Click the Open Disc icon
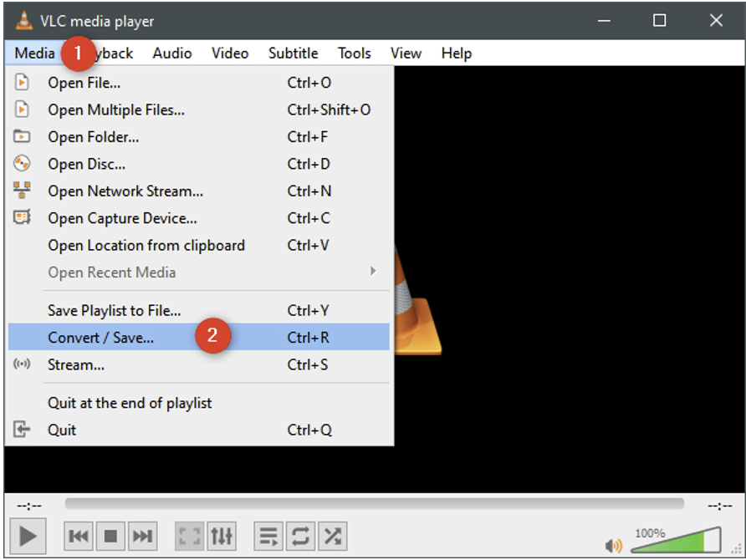 pos(22,164)
